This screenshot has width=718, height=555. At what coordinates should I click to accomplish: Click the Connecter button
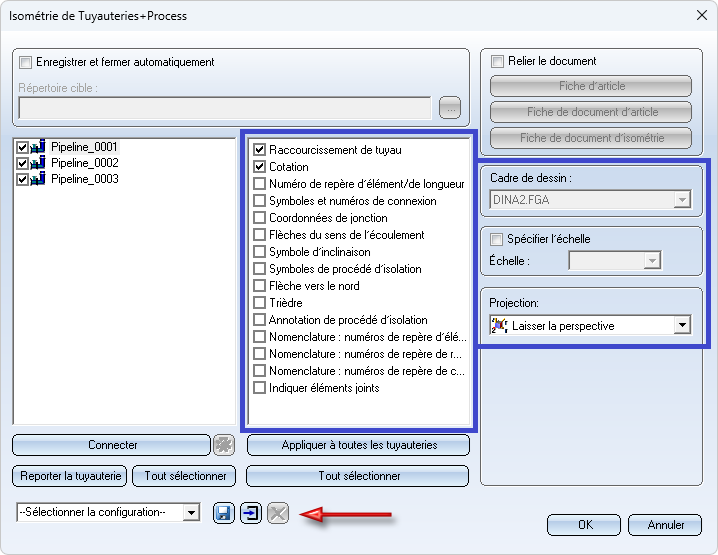[x=112, y=445]
